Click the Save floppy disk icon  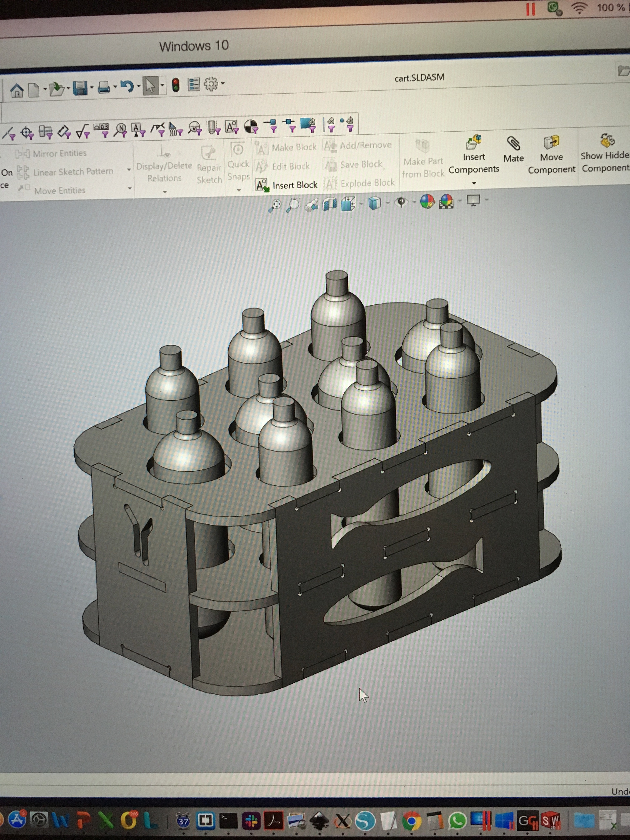[80, 88]
